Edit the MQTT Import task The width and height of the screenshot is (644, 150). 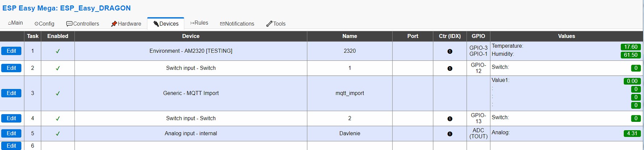tap(11, 93)
